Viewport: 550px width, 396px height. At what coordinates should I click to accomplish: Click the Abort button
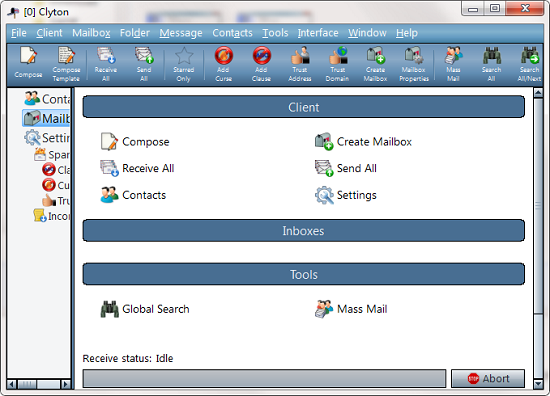point(488,378)
